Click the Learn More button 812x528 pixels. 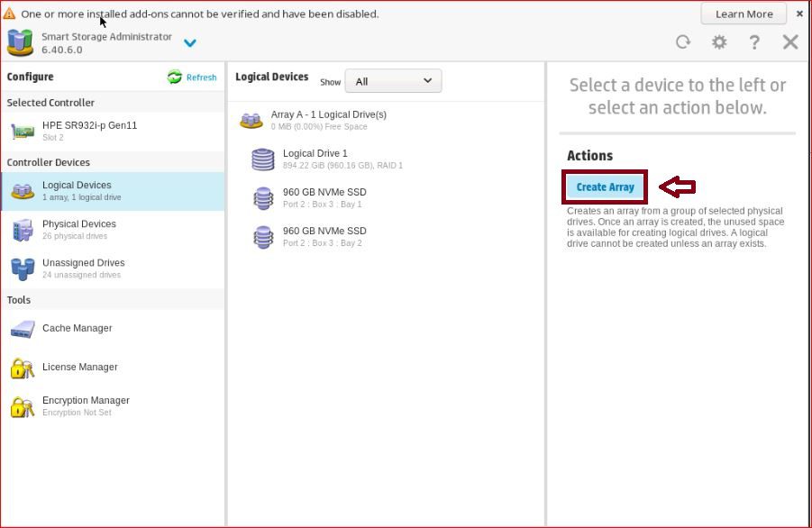744,14
